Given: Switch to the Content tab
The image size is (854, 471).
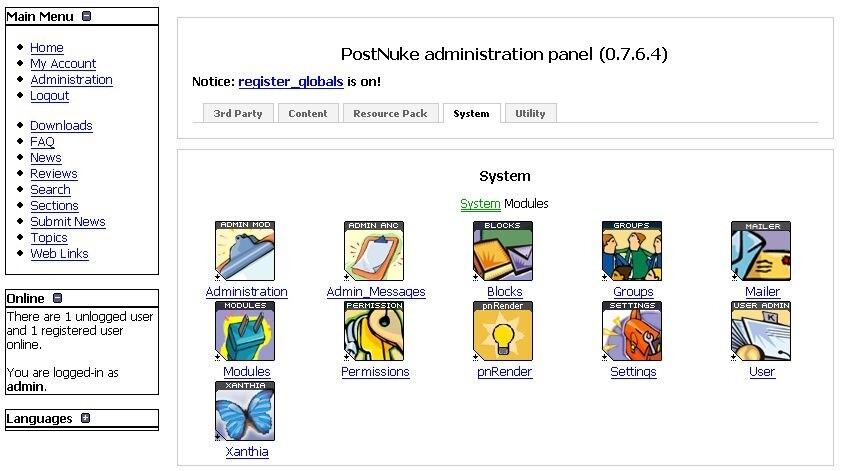Looking at the screenshot, I should coord(308,113).
